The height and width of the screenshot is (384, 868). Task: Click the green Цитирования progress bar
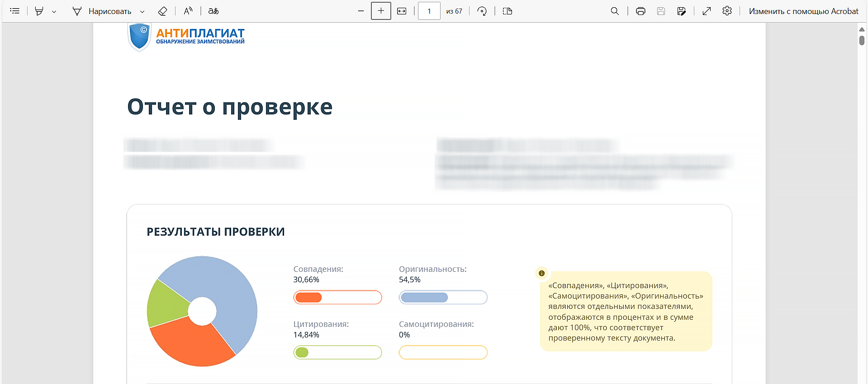(337, 352)
